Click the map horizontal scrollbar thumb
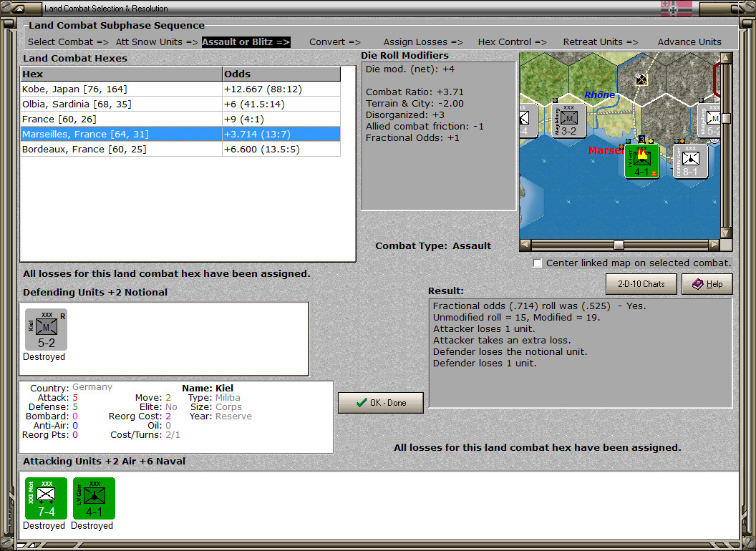This screenshot has height=551, width=756. (x=619, y=245)
